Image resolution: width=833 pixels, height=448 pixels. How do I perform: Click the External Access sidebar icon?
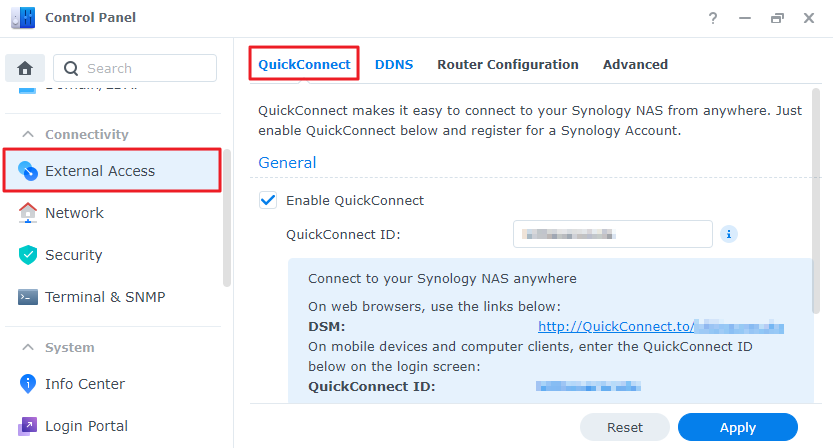pyautogui.click(x=28, y=171)
